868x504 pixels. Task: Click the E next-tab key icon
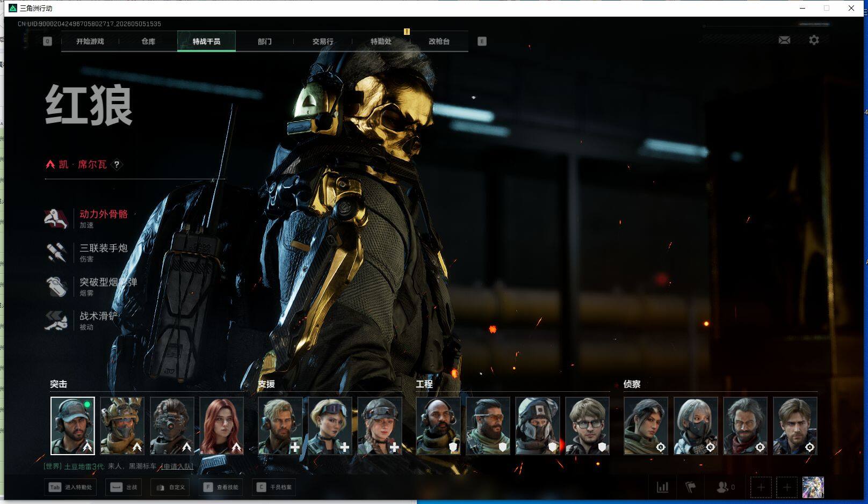(482, 41)
